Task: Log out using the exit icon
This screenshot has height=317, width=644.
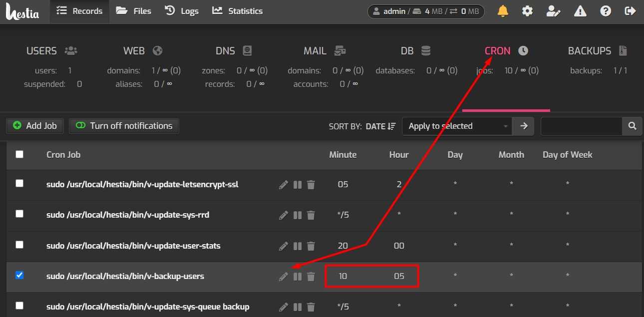Action: (x=631, y=11)
